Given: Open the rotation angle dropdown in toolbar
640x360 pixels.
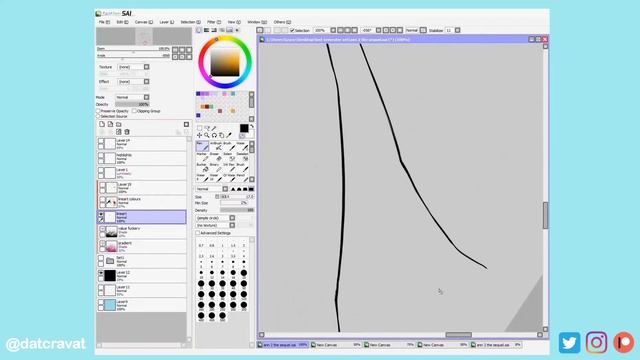Looking at the screenshot, I should [378, 30].
